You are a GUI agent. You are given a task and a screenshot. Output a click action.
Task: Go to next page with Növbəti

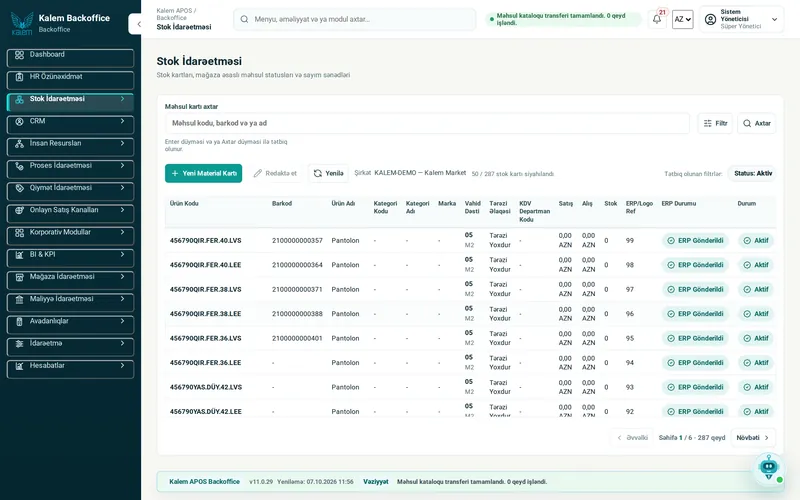pyautogui.click(x=753, y=438)
